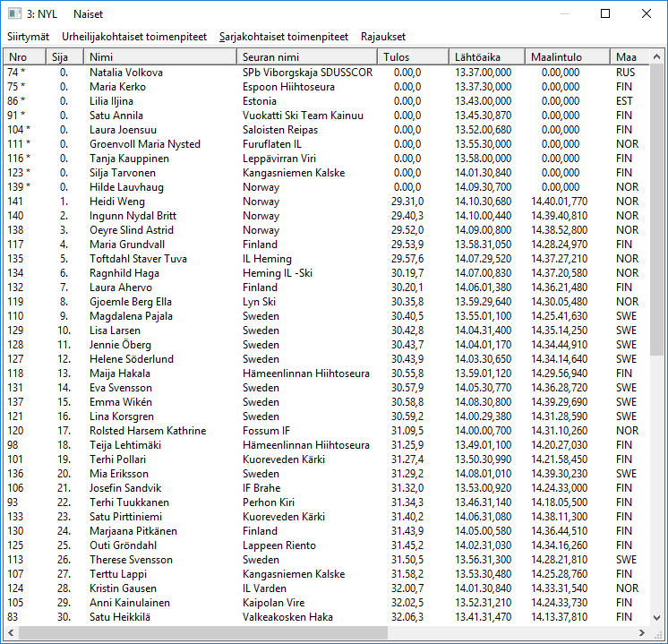Select Terhi Pollari row
Image resolution: width=668 pixels, height=644 pixels.
click(x=327, y=459)
